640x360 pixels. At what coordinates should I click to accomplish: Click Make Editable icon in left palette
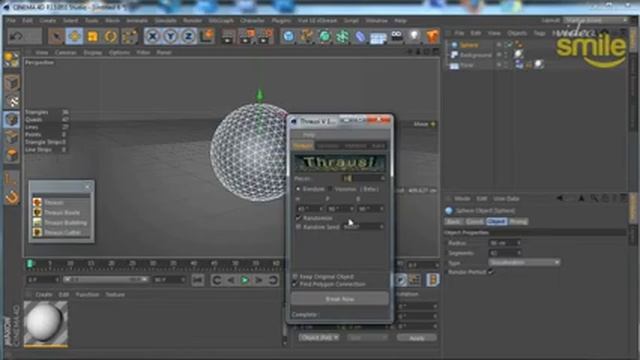(x=11, y=60)
